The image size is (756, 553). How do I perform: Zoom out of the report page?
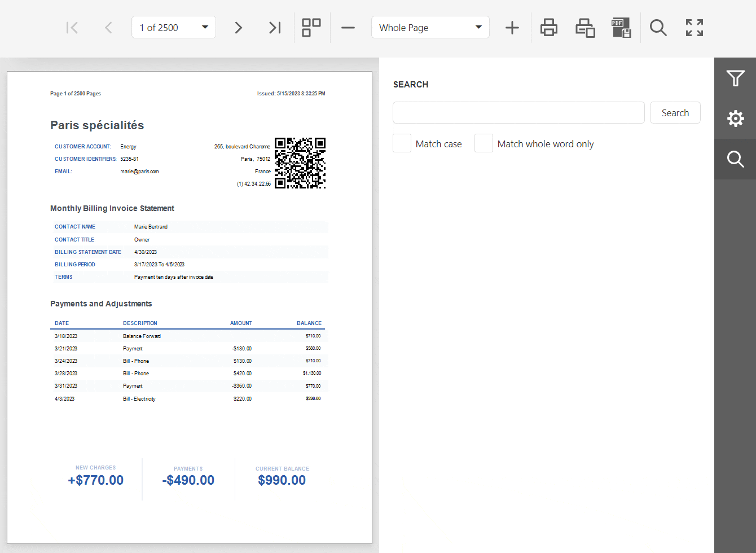[x=348, y=27]
